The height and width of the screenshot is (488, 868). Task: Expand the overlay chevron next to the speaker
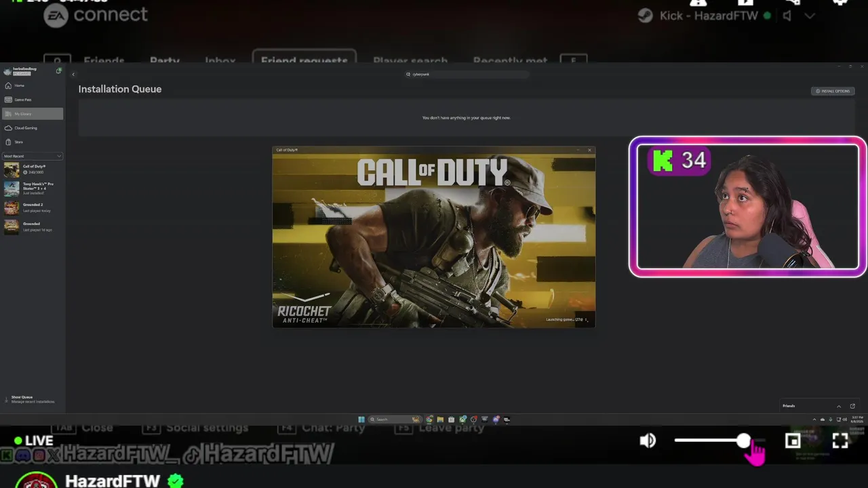[810, 16]
